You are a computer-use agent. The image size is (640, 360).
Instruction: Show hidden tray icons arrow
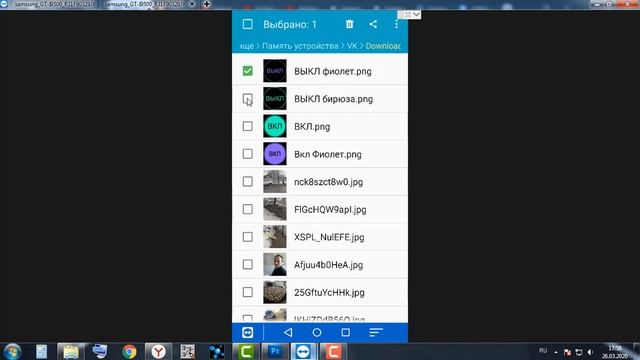coord(556,352)
